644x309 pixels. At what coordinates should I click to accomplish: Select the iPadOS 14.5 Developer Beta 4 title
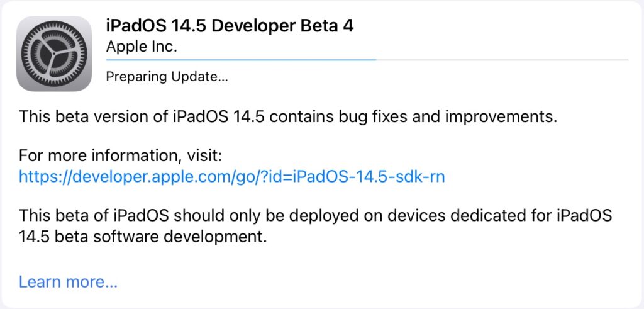[230, 26]
